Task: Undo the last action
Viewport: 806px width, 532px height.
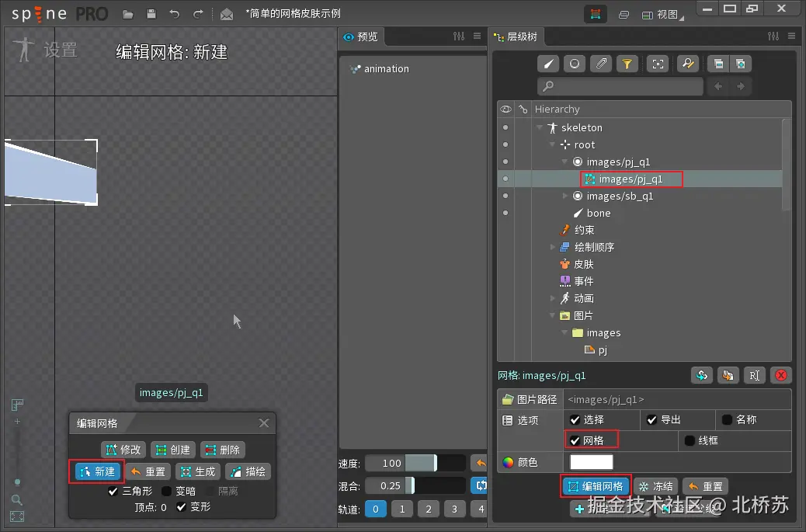Action: pyautogui.click(x=175, y=14)
